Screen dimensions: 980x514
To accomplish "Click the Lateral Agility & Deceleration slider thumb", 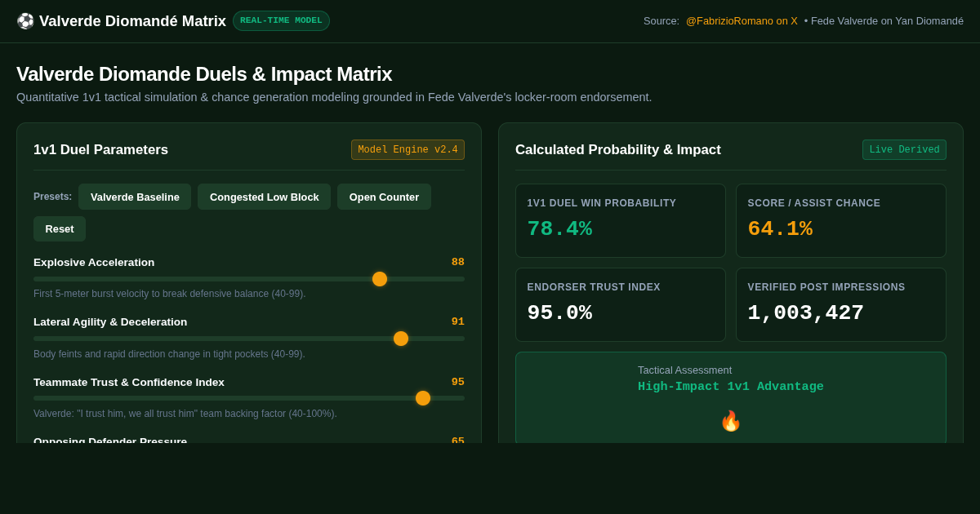I will [x=401, y=339].
